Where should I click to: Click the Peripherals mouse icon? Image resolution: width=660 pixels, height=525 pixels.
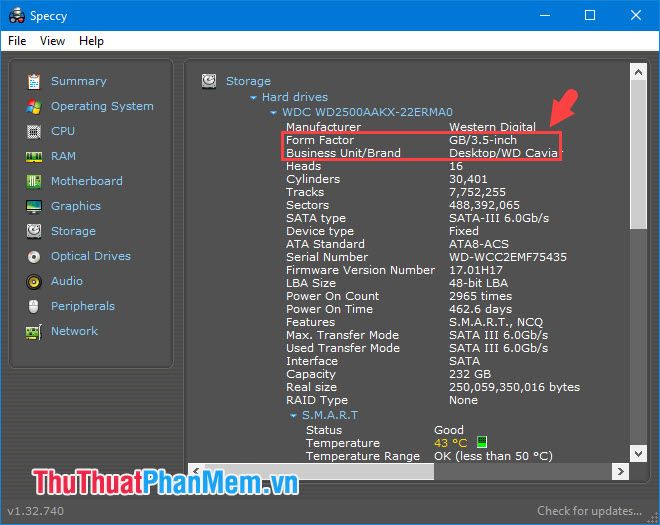pyautogui.click(x=34, y=306)
